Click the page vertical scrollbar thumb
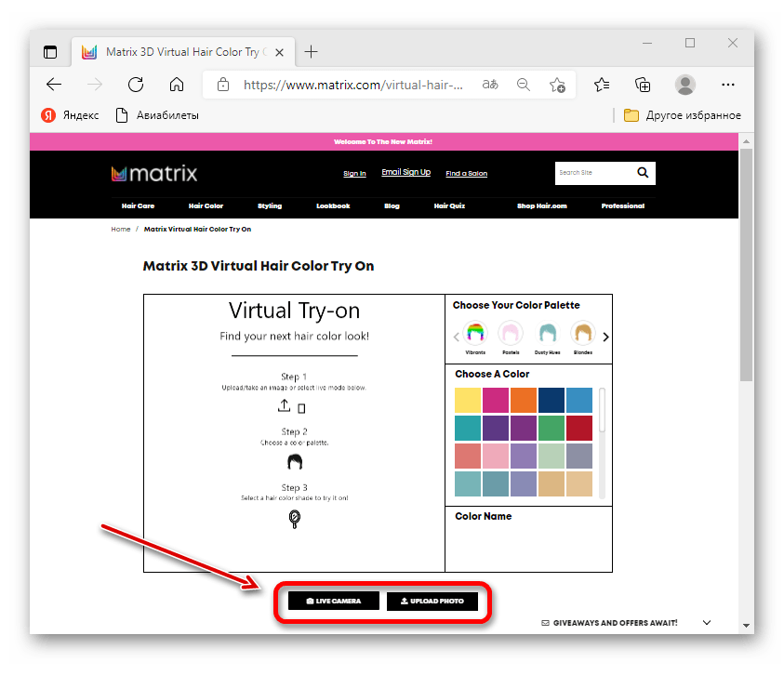 (746, 265)
